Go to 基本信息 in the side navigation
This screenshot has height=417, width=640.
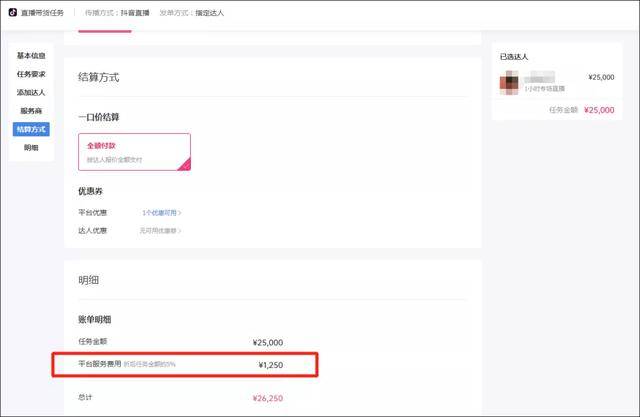(x=31, y=56)
